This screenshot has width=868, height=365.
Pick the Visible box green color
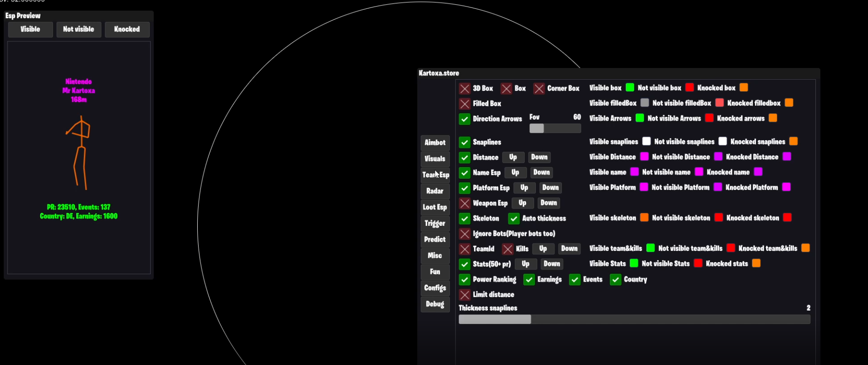(x=630, y=87)
